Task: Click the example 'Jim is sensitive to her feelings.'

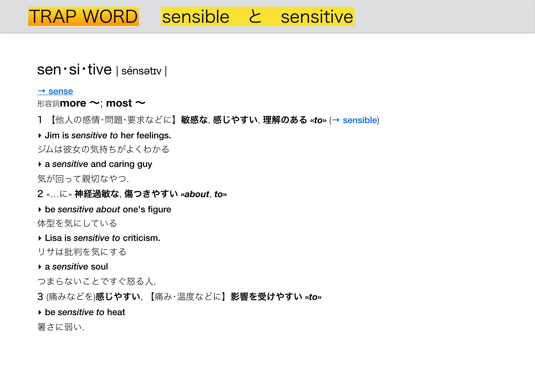Action: click(x=108, y=135)
